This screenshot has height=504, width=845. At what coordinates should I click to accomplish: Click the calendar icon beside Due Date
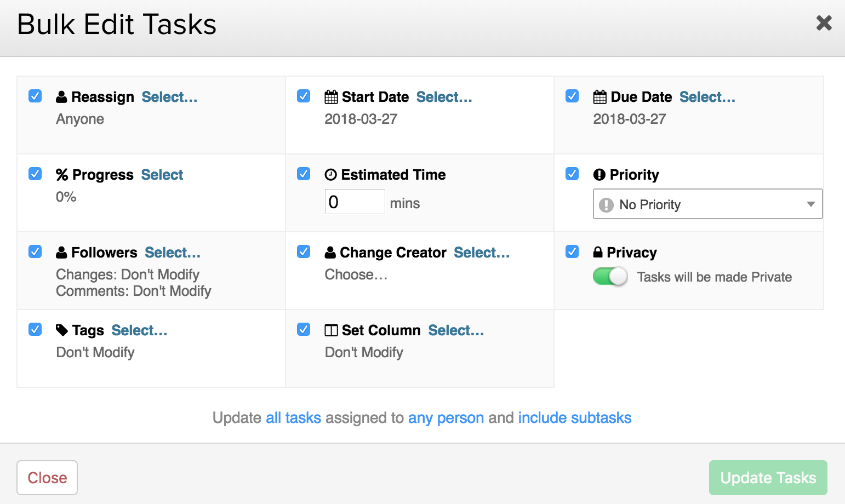tap(600, 97)
